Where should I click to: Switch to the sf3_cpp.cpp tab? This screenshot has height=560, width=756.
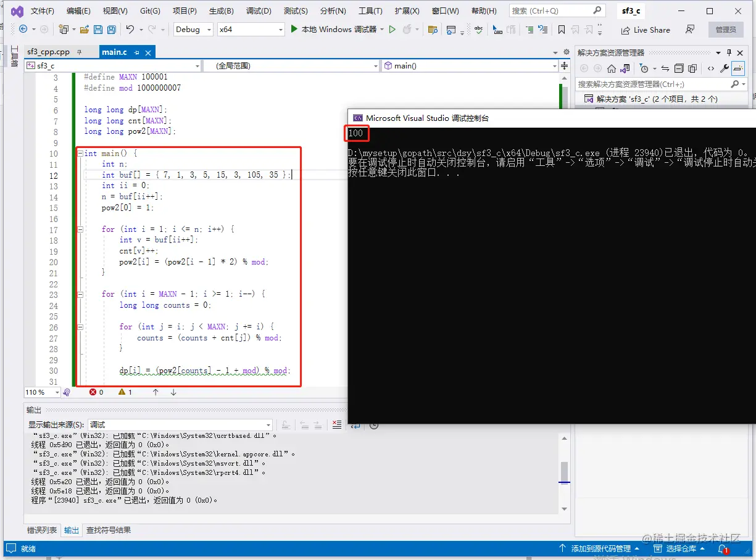pos(49,52)
